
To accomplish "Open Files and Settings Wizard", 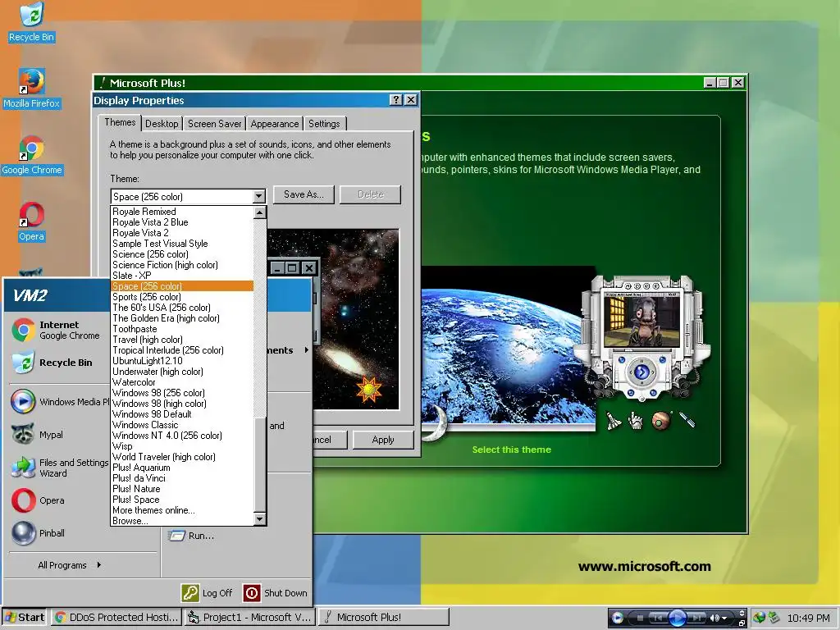I will coord(59,468).
